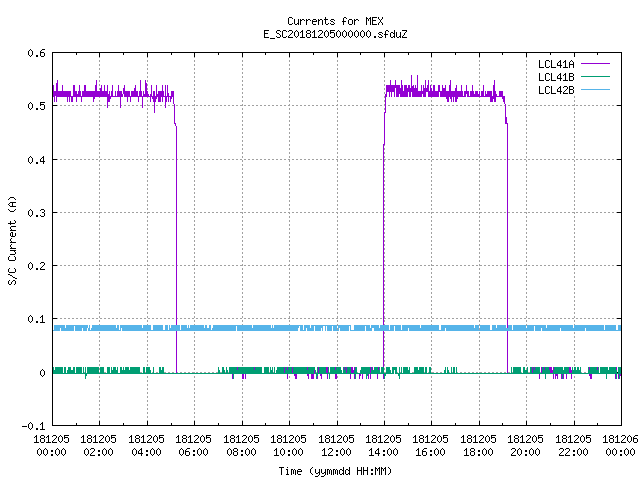Click the 0.3 y-axis tick label

36,213
